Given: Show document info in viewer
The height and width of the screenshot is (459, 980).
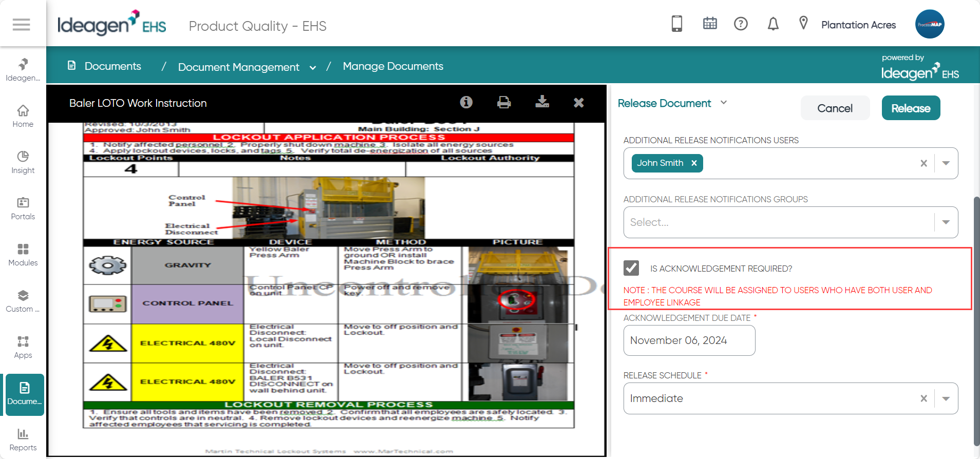Looking at the screenshot, I should [466, 102].
